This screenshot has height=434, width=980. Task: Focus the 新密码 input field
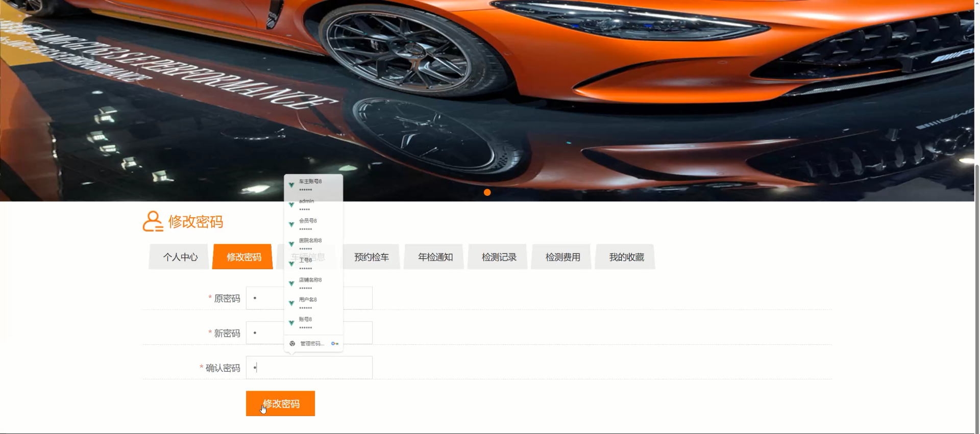(309, 333)
